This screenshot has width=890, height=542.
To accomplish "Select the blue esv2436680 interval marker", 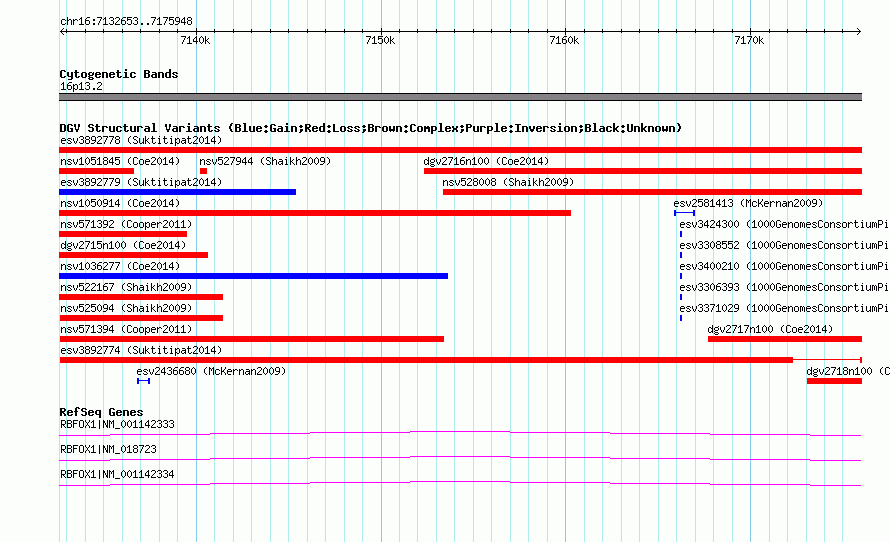I will point(144,381).
